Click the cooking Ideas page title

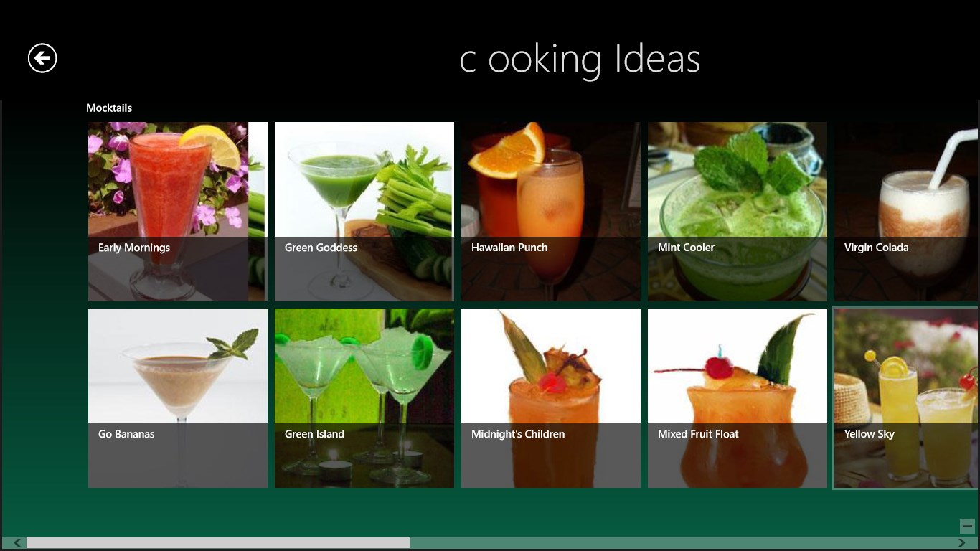580,60
